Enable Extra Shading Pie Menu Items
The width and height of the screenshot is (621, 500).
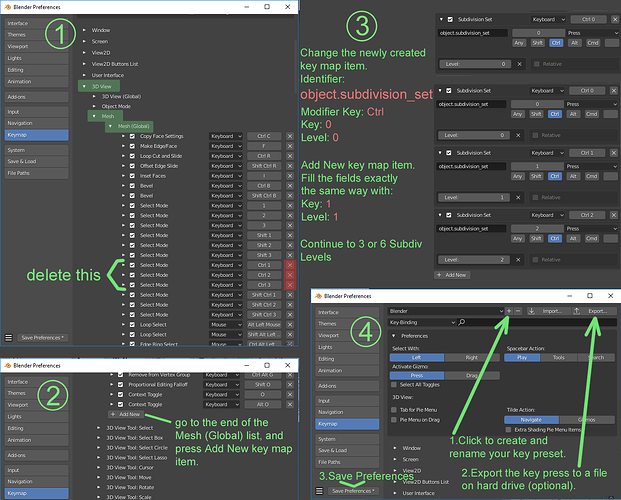509,429
